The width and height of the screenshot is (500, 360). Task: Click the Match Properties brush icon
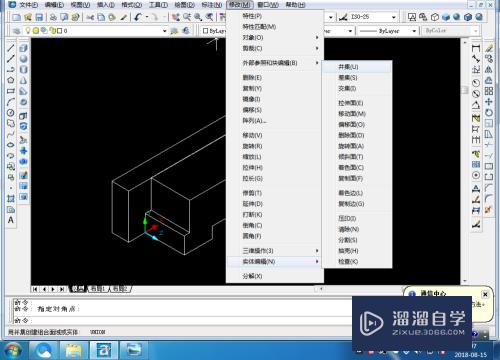[124, 17]
